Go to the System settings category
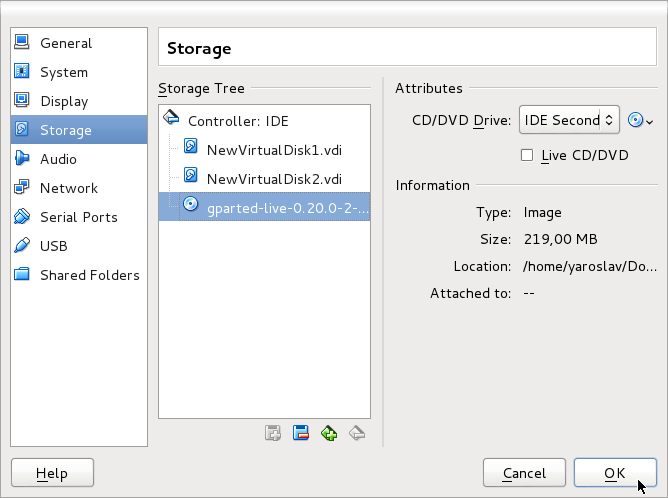Screen dimensions: 668x498 coord(63,72)
